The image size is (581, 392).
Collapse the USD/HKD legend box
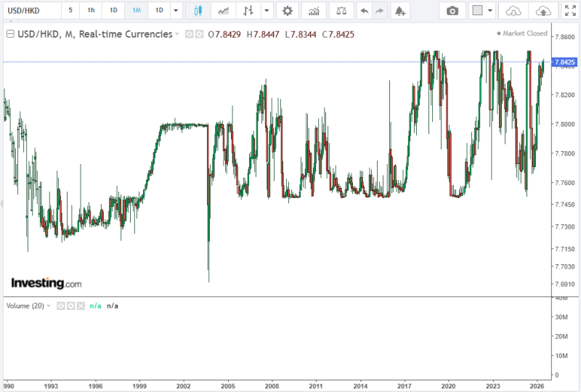pos(10,34)
